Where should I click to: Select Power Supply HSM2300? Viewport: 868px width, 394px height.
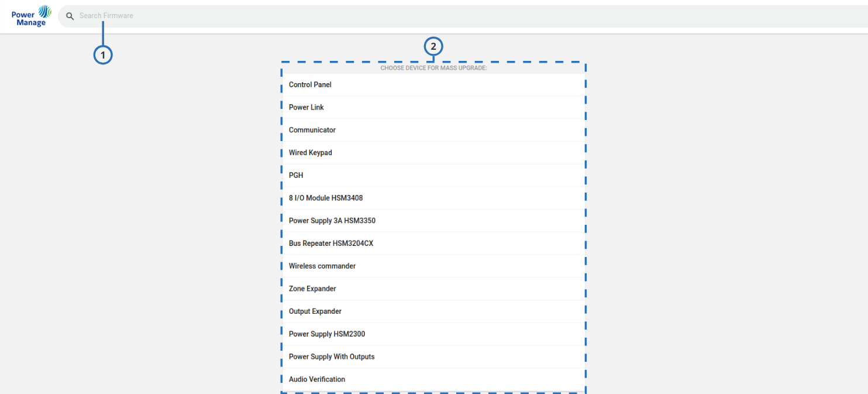[x=433, y=334]
